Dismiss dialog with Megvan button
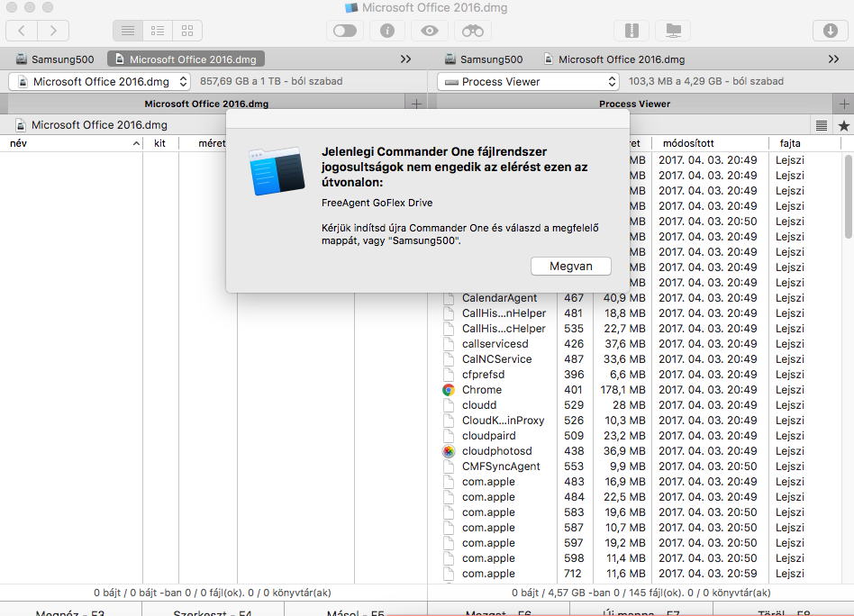 pyautogui.click(x=571, y=267)
